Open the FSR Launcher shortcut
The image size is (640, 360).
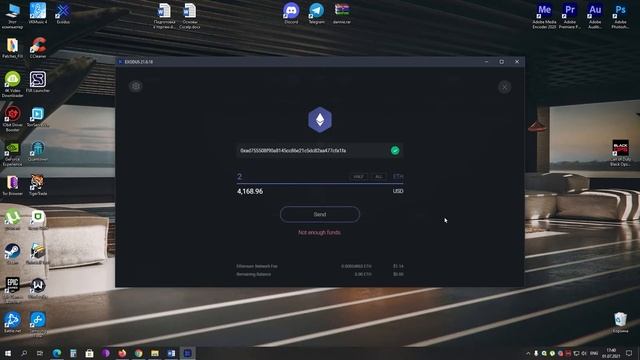tap(38, 82)
